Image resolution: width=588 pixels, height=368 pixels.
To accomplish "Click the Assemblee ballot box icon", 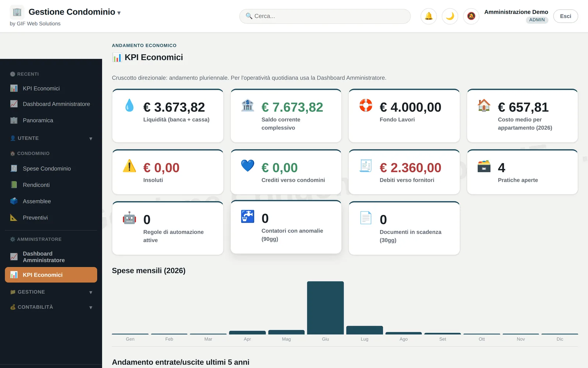I will 14,201.
